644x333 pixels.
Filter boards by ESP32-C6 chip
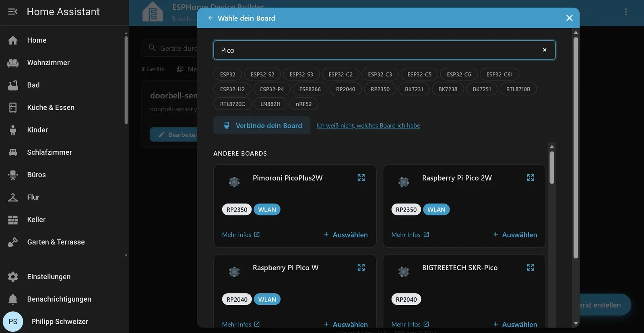[x=459, y=74]
